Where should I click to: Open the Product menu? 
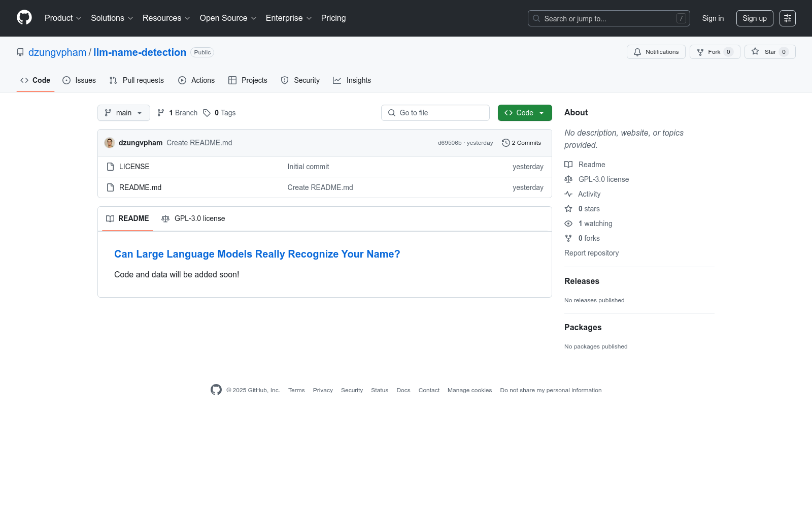[x=63, y=18]
